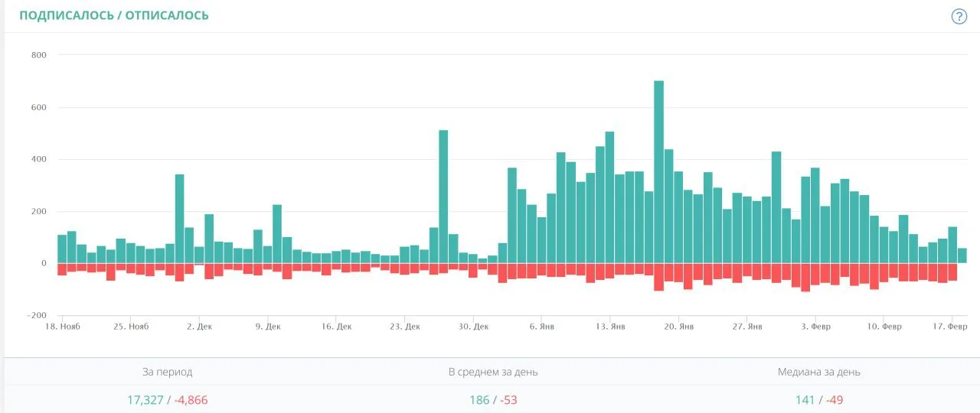
Task: Select the 18. Нояб axis label
Action: (62, 327)
